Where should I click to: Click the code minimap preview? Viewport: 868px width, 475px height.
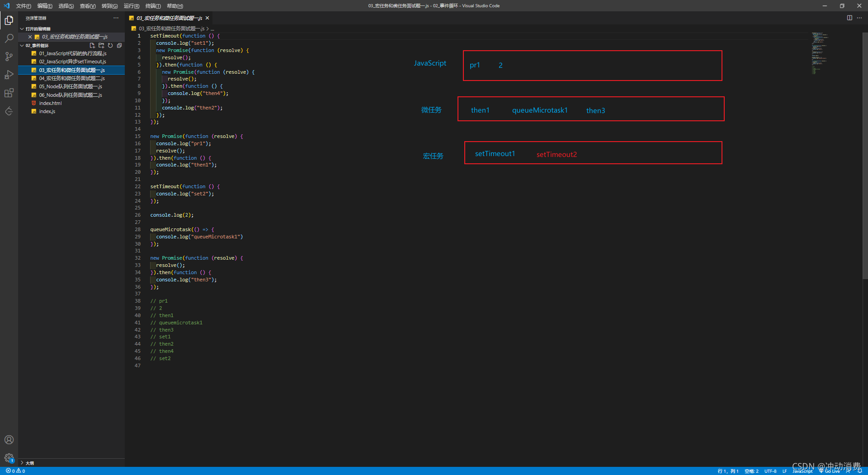(x=820, y=53)
